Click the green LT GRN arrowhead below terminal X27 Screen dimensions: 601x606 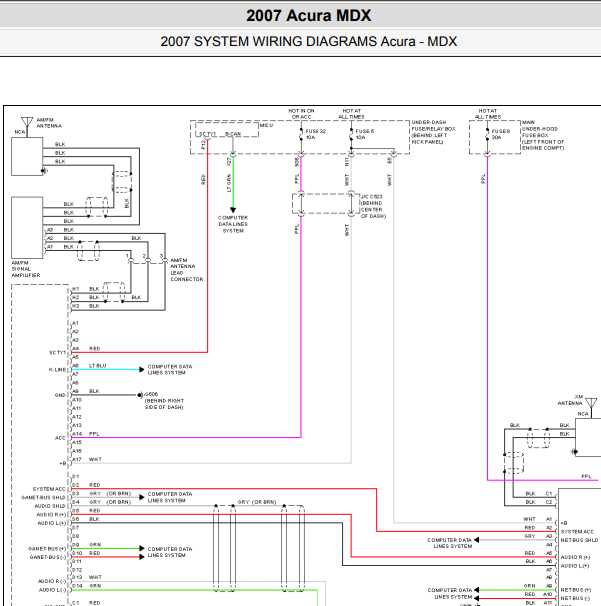(233, 210)
